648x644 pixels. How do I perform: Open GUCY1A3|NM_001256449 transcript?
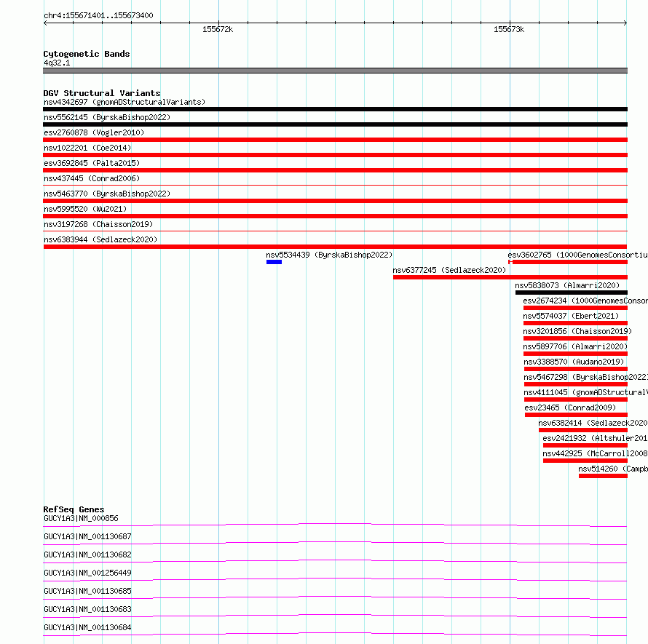[x=87, y=573]
